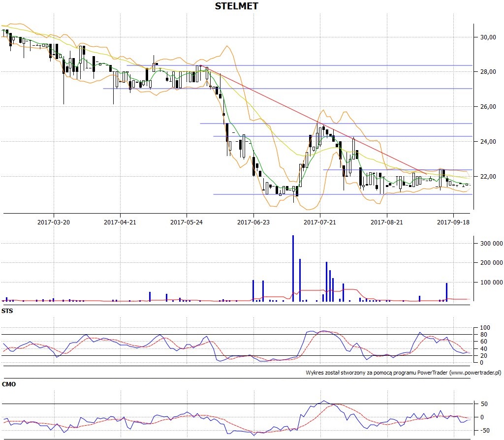Click the 2017-09-18 date label
This screenshot has width=504, height=440.
point(453,222)
